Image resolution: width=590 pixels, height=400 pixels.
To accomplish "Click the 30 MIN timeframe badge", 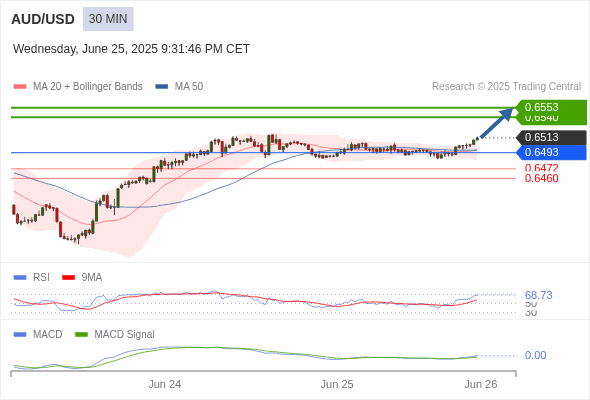I will pyautogui.click(x=108, y=19).
